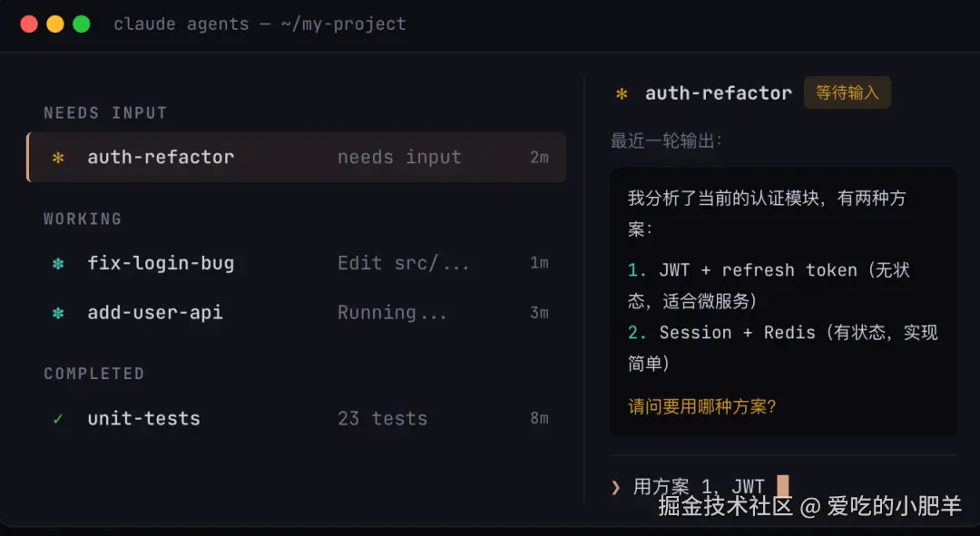The width and height of the screenshot is (980, 536).
Task: Select the completed unit-tests agent
Action: pos(296,418)
